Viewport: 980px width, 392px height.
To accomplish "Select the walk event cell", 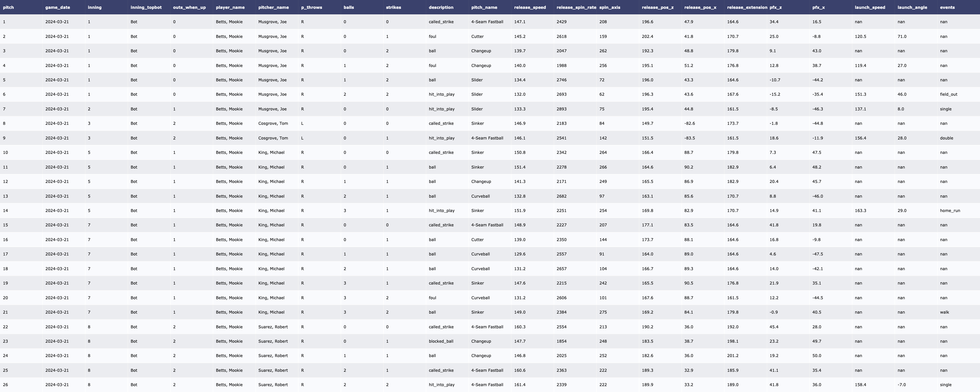I will 944,312.
